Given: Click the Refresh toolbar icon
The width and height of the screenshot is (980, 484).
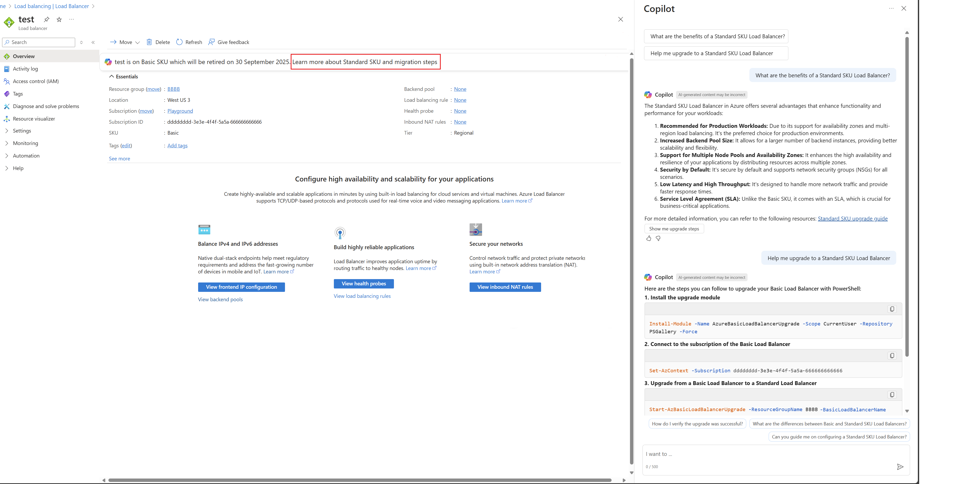Looking at the screenshot, I should point(179,42).
